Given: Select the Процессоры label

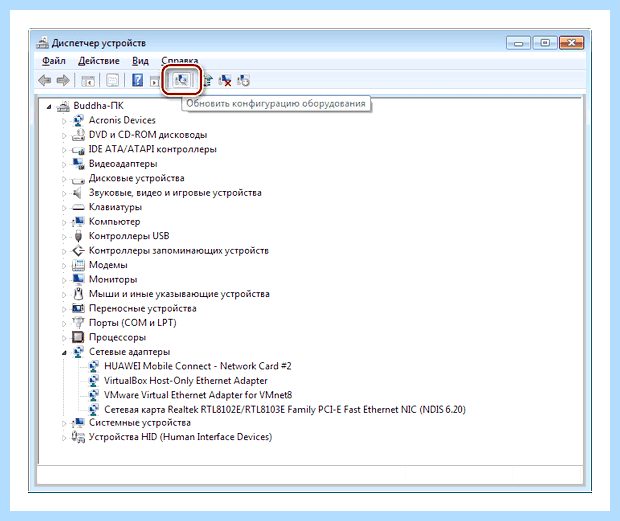Looking at the screenshot, I should point(117,337).
